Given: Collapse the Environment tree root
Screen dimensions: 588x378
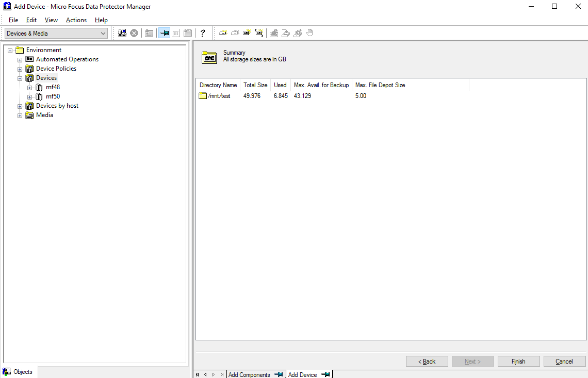Looking at the screenshot, I should pos(10,50).
